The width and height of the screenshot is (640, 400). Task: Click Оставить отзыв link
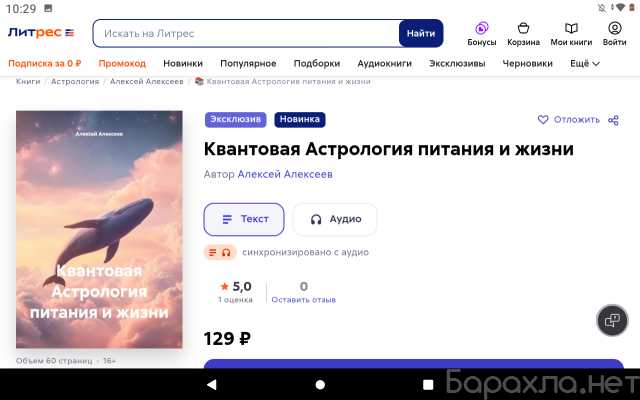tap(304, 300)
